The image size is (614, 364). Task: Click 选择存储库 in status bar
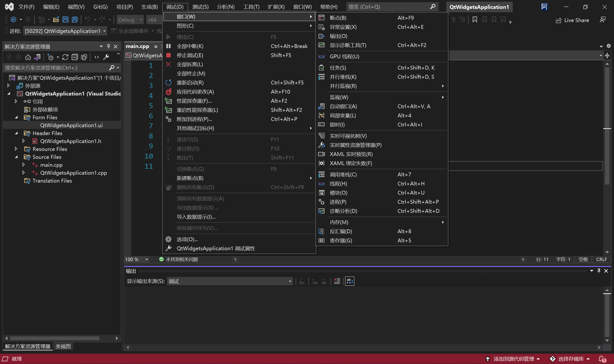click(x=570, y=359)
